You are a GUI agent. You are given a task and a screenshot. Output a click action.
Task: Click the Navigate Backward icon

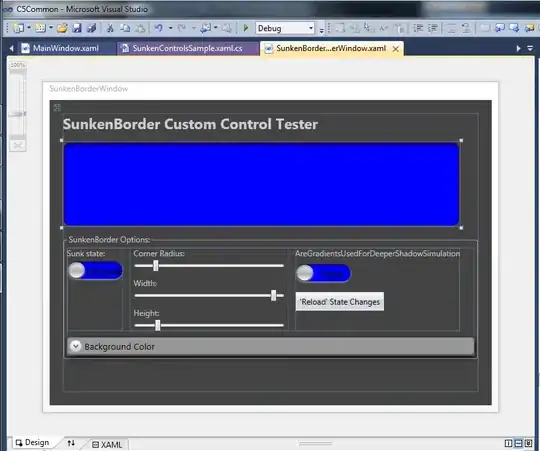(x=206, y=28)
